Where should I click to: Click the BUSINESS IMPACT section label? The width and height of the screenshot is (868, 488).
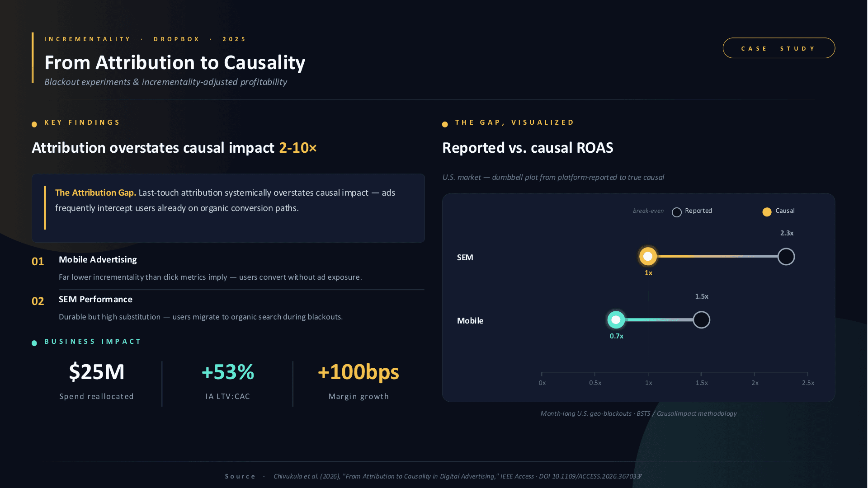93,341
